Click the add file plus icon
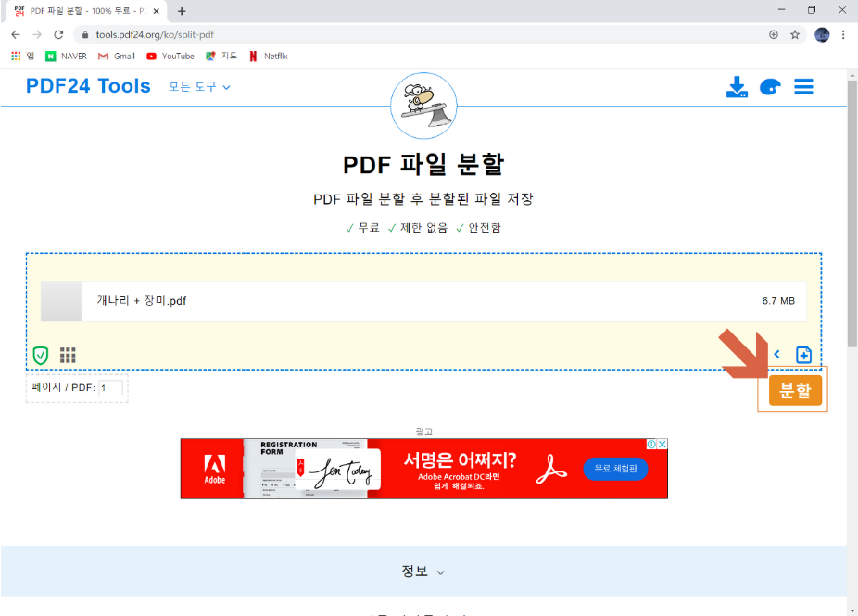858x616 pixels. coord(803,355)
